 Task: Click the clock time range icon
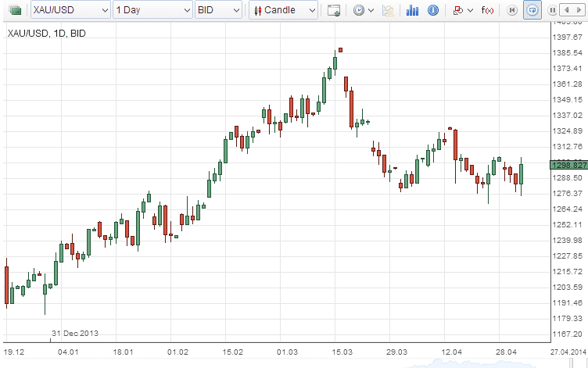tap(359, 10)
